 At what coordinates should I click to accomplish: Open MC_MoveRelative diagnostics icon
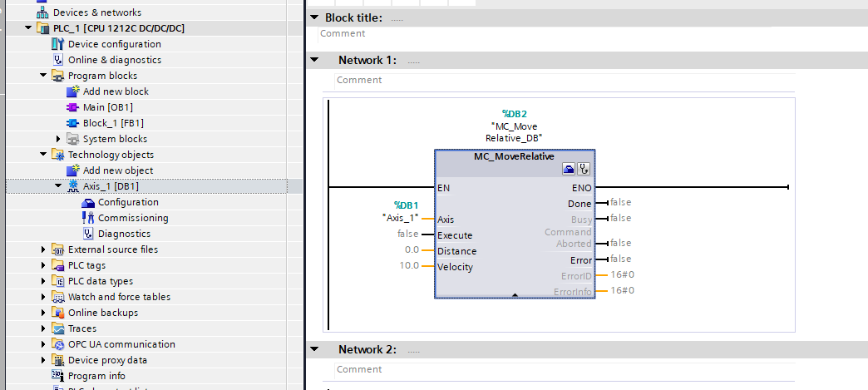(x=584, y=170)
